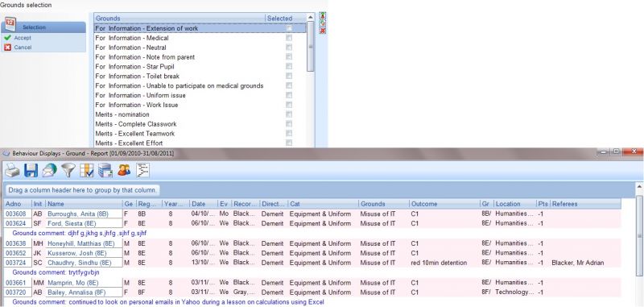Open the Kusserow, Josh (8E) pupil link

[x=76, y=253]
